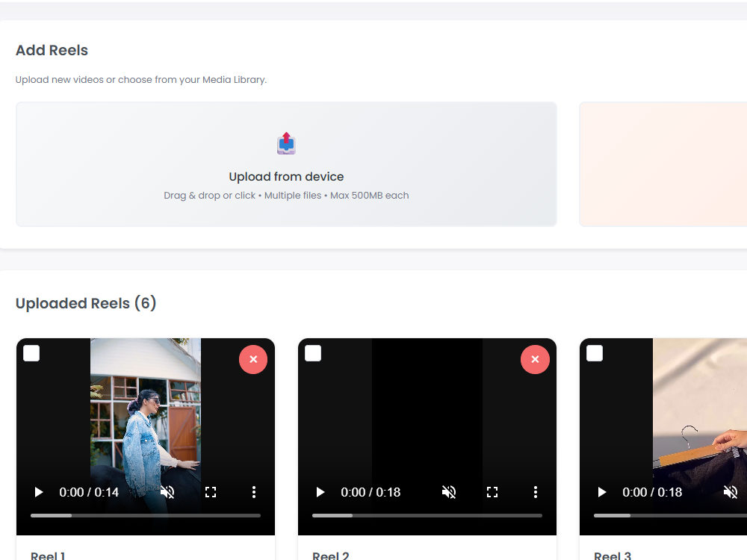Open Reel 1 in fullscreen
This screenshot has height=560, width=747.
(211, 492)
